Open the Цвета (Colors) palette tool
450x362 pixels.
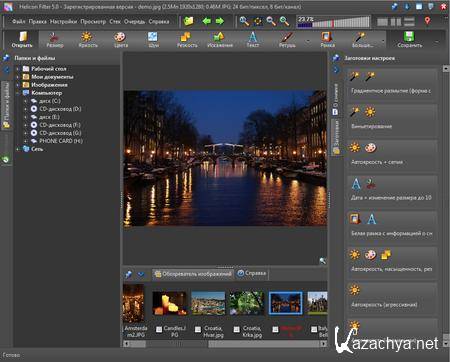pos(120,39)
